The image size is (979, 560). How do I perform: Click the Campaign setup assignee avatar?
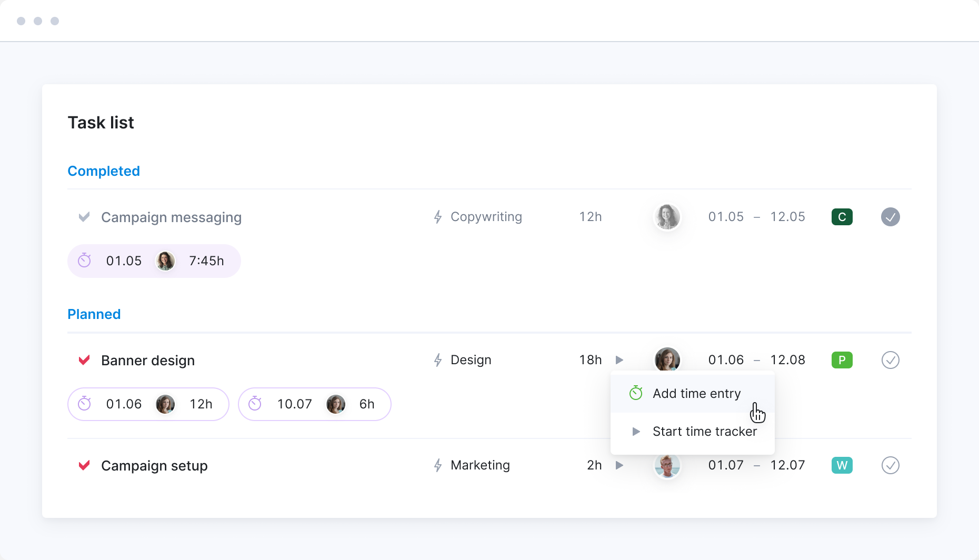coord(667,466)
